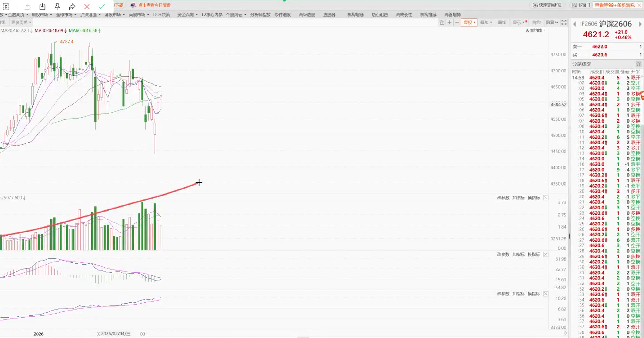The width and height of the screenshot is (644, 338).
Task: Select the DDE决策 menu item
Action: click(x=161, y=14)
